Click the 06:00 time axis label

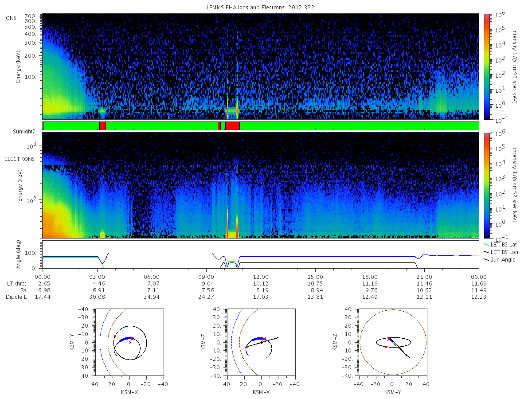tap(152, 276)
